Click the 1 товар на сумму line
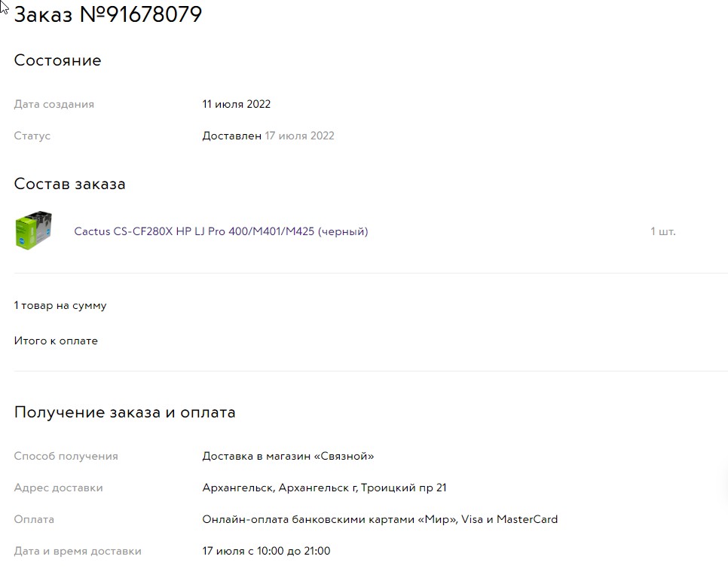 pos(60,305)
